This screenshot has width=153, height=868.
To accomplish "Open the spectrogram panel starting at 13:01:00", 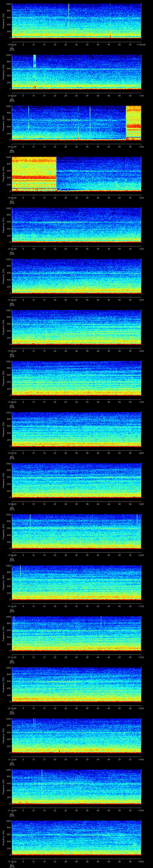I will 76,123.
